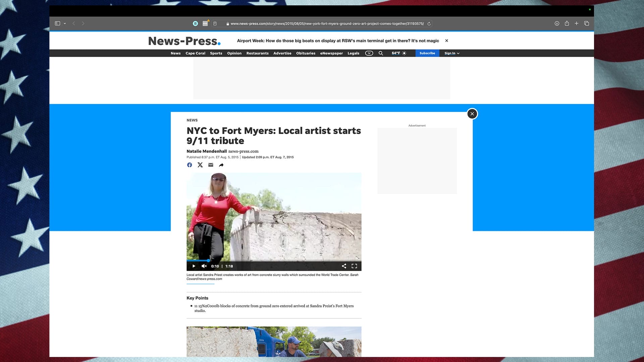Go to Cape Coral section
644x362 pixels.
pyautogui.click(x=195, y=53)
